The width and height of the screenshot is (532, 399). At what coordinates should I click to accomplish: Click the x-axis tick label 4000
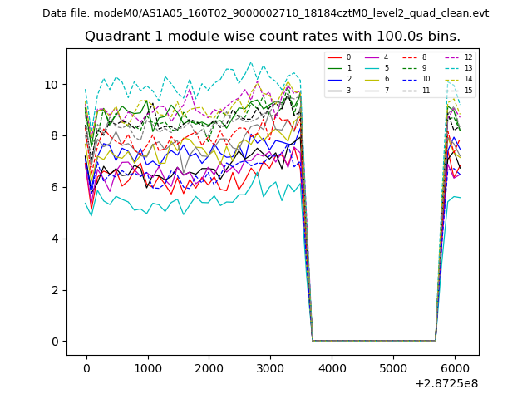click(x=332, y=368)
